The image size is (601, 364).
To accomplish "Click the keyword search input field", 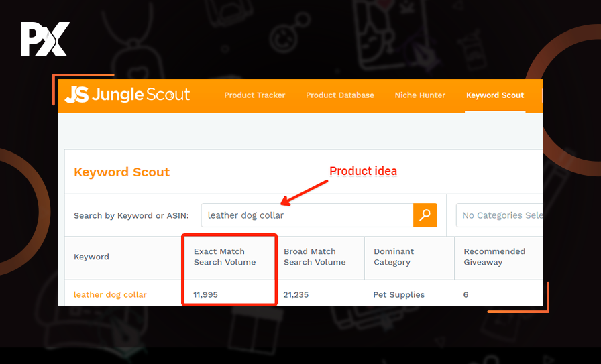I will click(x=307, y=215).
